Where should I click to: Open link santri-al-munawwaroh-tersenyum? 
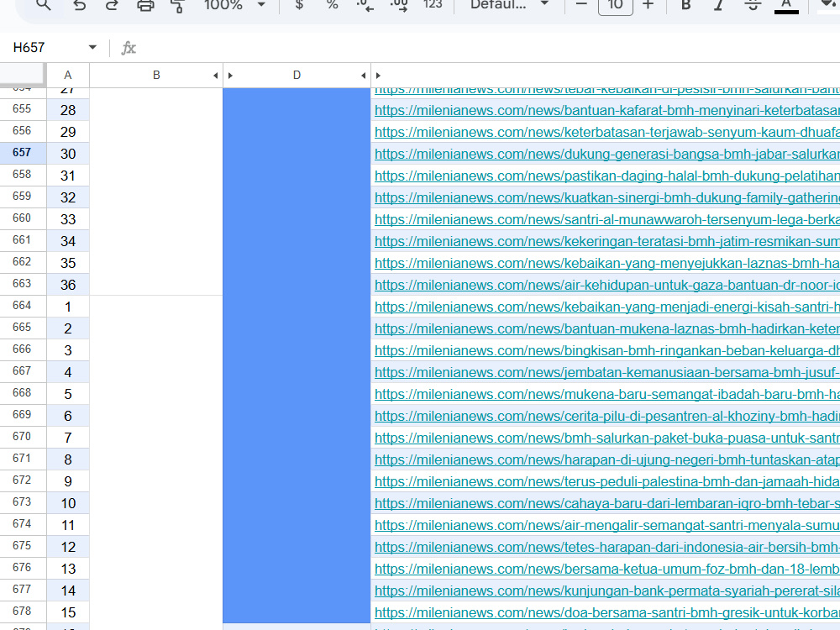[607, 219]
